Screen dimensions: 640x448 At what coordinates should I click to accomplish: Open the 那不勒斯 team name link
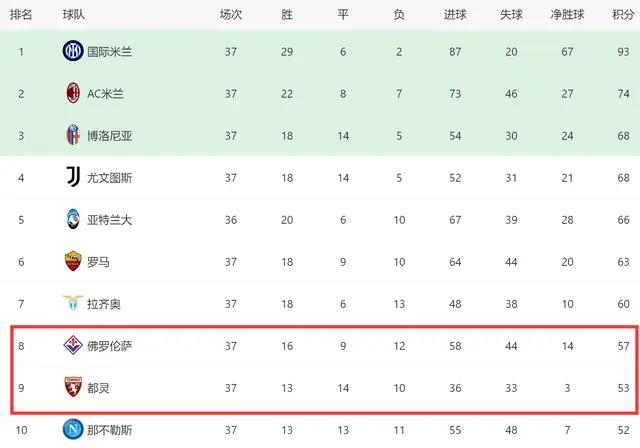tap(109, 430)
